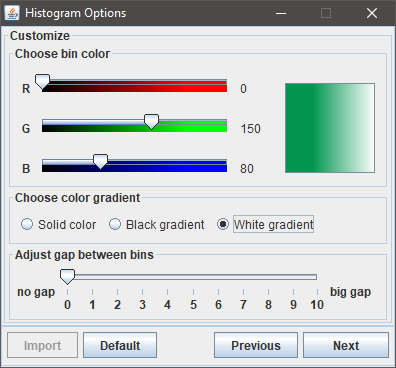The width and height of the screenshot is (396, 368).
Task: Click the Default button
Action: (120, 345)
